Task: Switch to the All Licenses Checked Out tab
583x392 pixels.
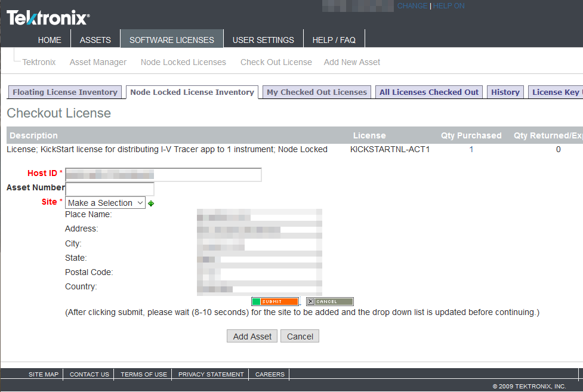Action: pyautogui.click(x=428, y=92)
